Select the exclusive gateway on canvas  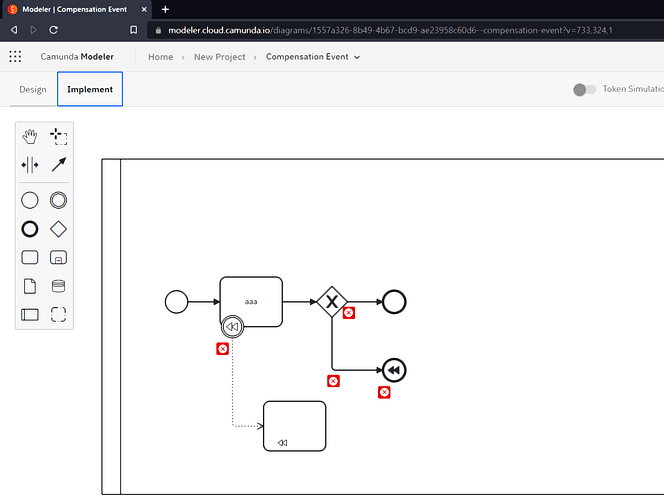tap(332, 302)
